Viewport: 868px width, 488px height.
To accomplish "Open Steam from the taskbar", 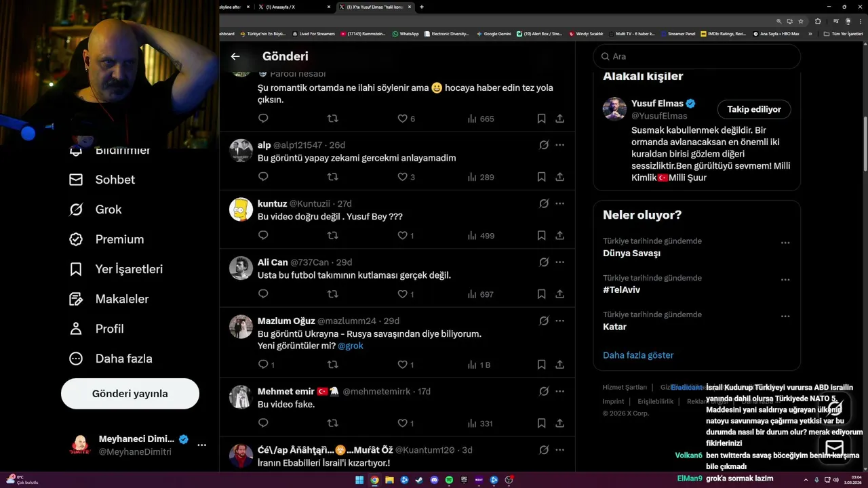I will [x=419, y=480].
